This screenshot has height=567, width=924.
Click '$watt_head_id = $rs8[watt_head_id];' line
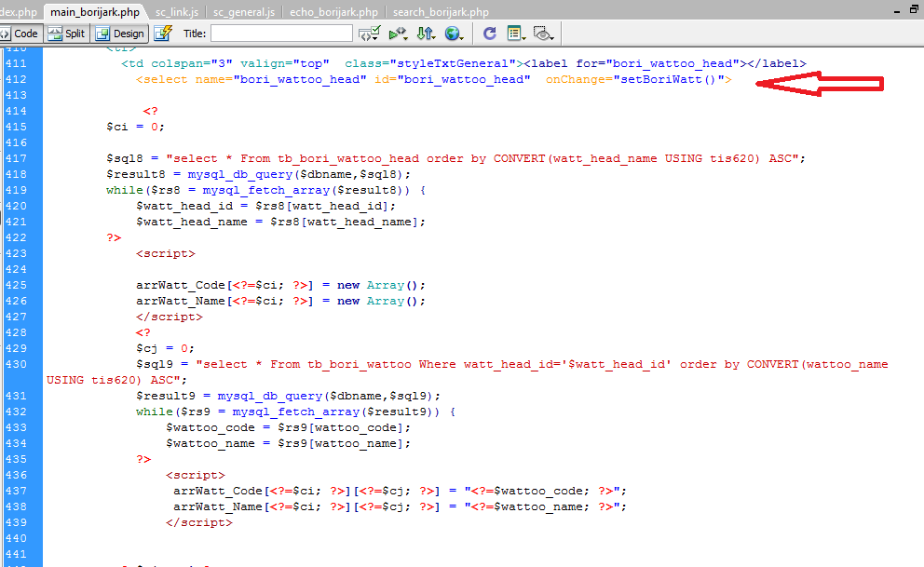(265, 206)
